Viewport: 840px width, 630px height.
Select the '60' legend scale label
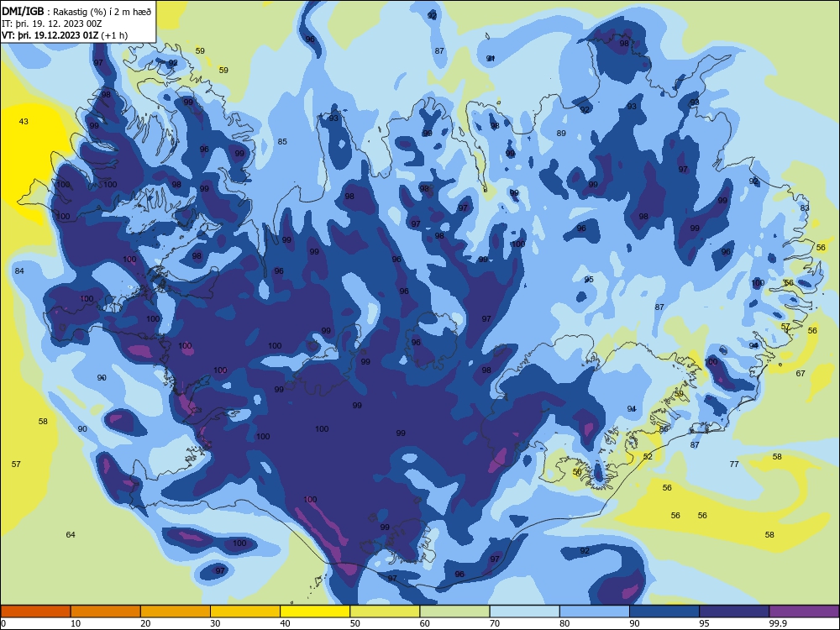pyautogui.click(x=425, y=623)
